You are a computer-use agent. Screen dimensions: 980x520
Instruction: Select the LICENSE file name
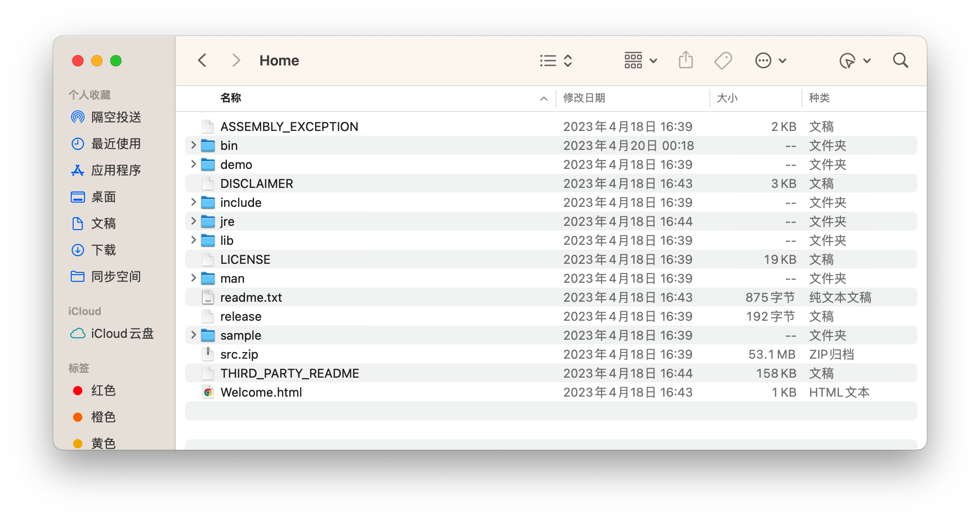coord(245,260)
